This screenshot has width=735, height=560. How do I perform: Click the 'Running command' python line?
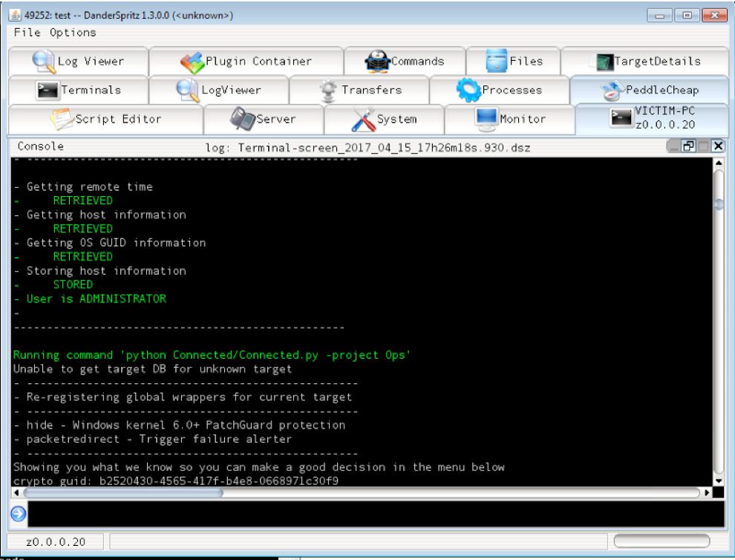[212, 355]
